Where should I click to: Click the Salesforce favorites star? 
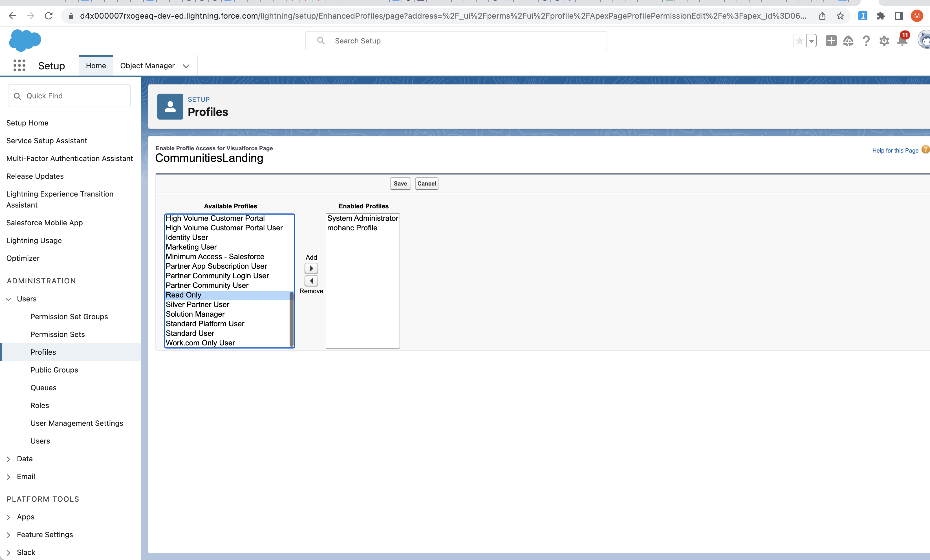(x=799, y=41)
